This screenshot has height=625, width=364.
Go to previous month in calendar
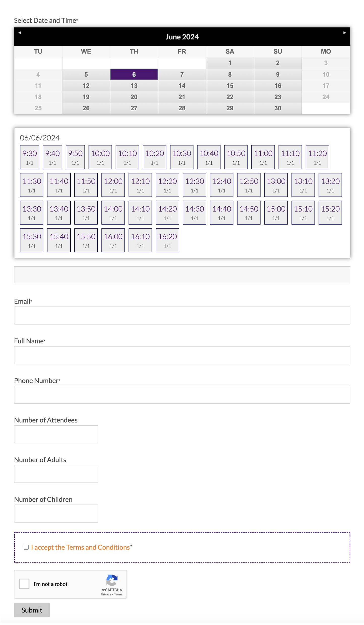20,33
